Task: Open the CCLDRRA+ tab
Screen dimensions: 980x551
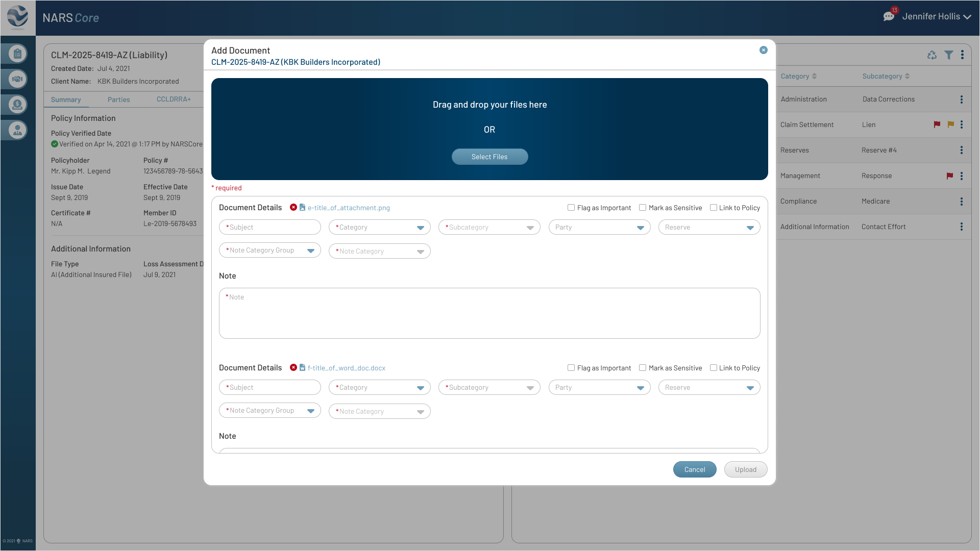Action: (174, 99)
